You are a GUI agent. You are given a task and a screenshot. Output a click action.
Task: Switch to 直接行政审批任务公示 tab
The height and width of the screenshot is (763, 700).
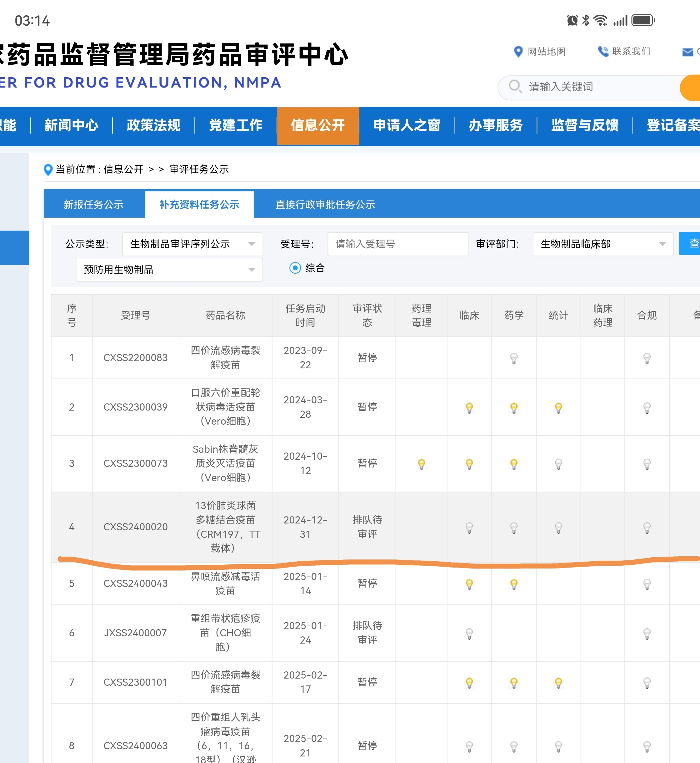(325, 204)
